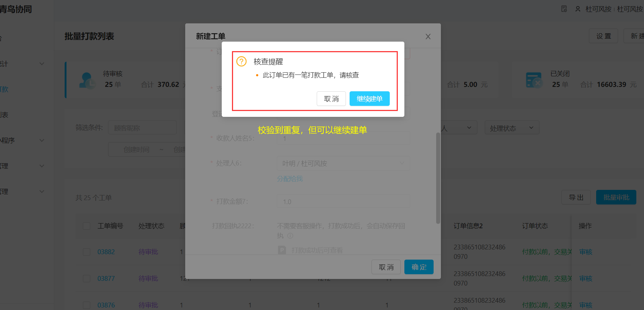This screenshot has height=310, width=644.
Task: Toggle the select-all checkbox in table header
Action: (x=87, y=226)
